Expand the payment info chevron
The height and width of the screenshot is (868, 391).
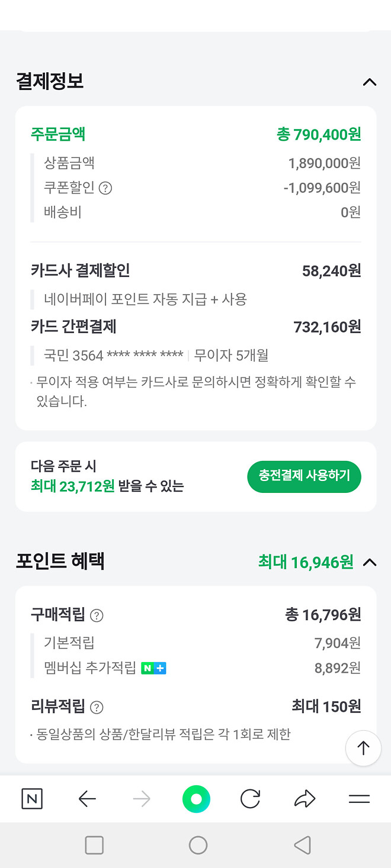(x=371, y=82)
